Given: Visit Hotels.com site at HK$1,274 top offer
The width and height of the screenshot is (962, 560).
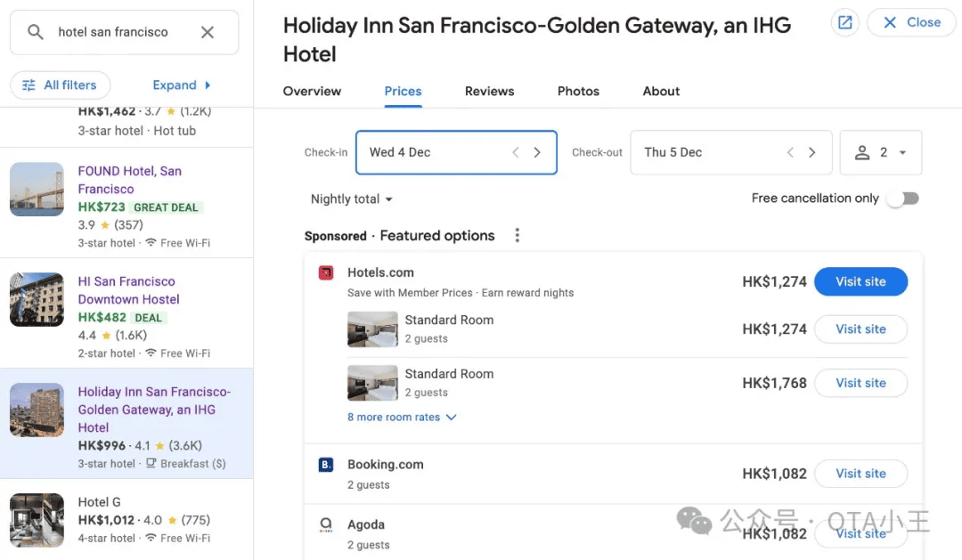Looking at the screenshot, I should pos(860,281).
